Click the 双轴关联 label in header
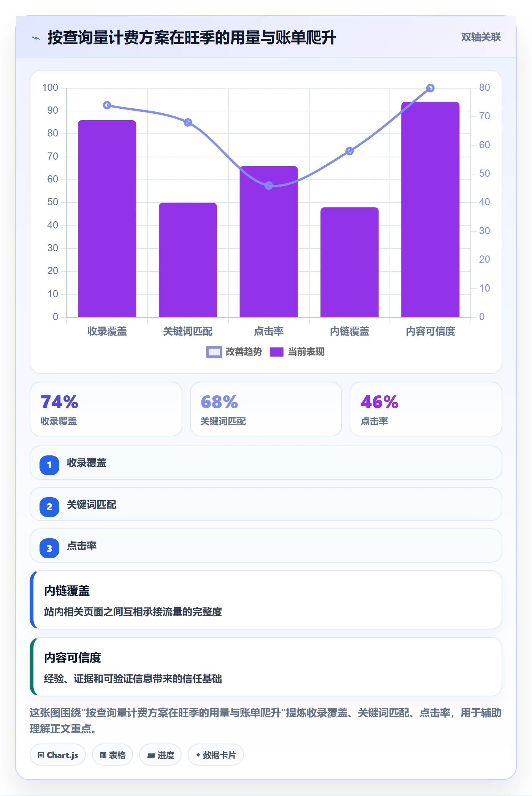This screenshot has width=532, height=796. pyautogui.click(x=481, y=37)
